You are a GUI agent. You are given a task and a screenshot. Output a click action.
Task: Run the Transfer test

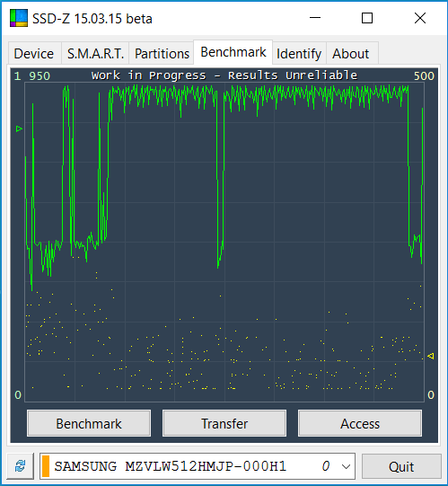pos(224,423)
